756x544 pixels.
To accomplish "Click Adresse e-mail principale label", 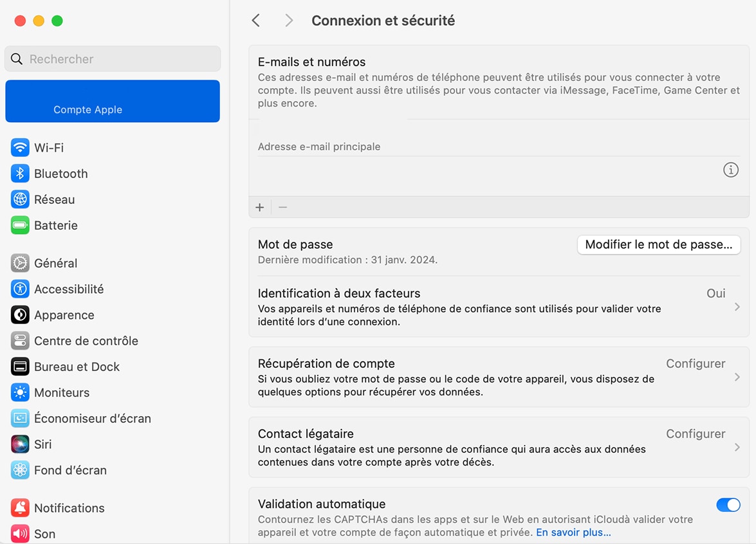I will [319, 147].
